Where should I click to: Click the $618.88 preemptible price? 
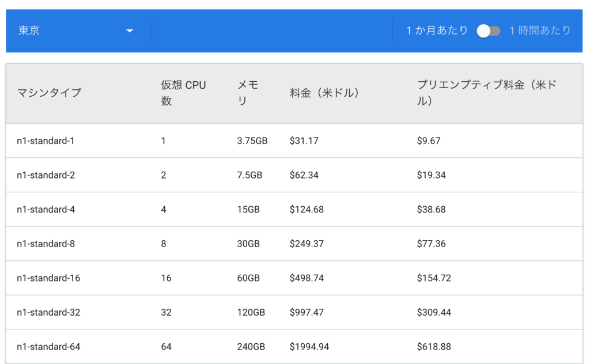coord(434,347)
